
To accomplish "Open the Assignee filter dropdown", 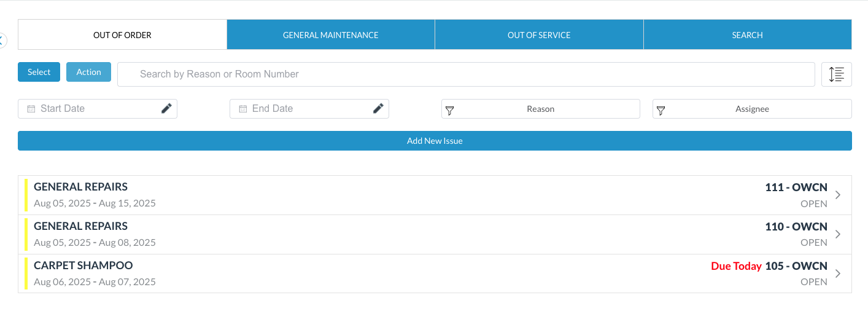I will 752,109.
